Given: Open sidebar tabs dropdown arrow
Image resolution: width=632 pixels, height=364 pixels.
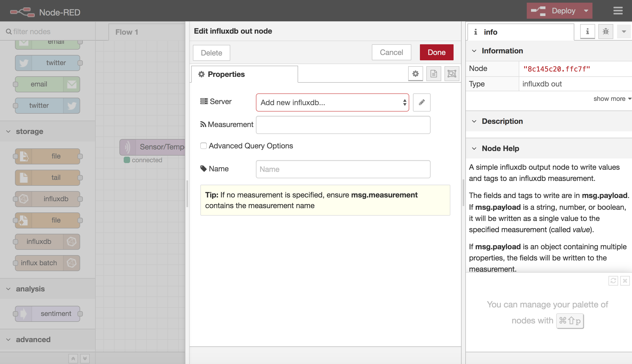Looking at the screenshot, I should coord(624,31).
